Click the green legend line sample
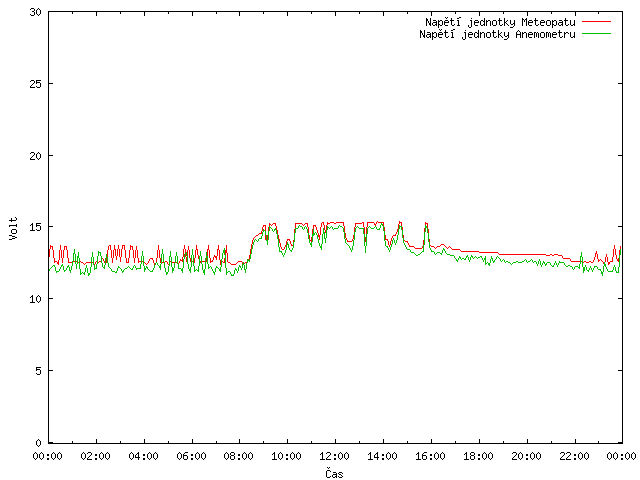 click(596, 33)
